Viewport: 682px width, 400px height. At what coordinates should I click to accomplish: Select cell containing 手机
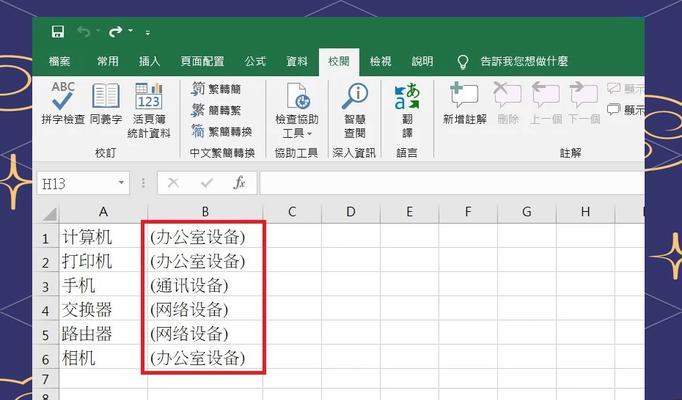pos(103,285)
